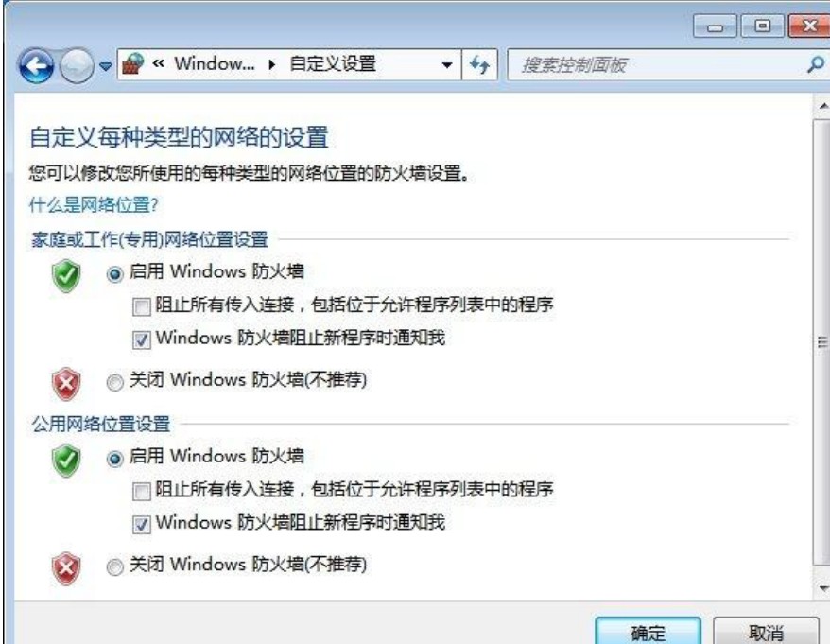Image resolution: width=830 pixels, height=644 pixels.
Task: Select 关闭 Windows 防火墙 for home network
Action: pos(115,382)
